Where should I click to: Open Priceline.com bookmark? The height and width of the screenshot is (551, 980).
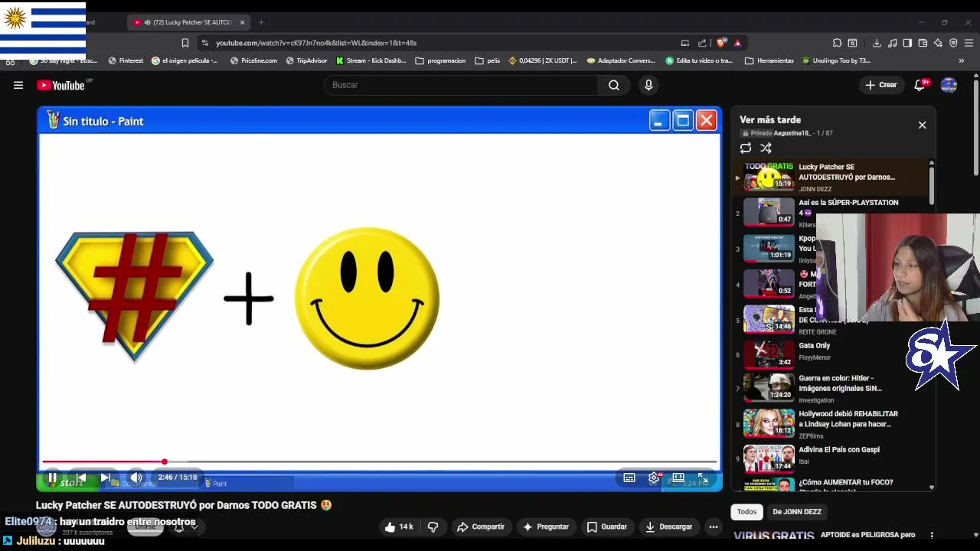(x=254, y=60)
